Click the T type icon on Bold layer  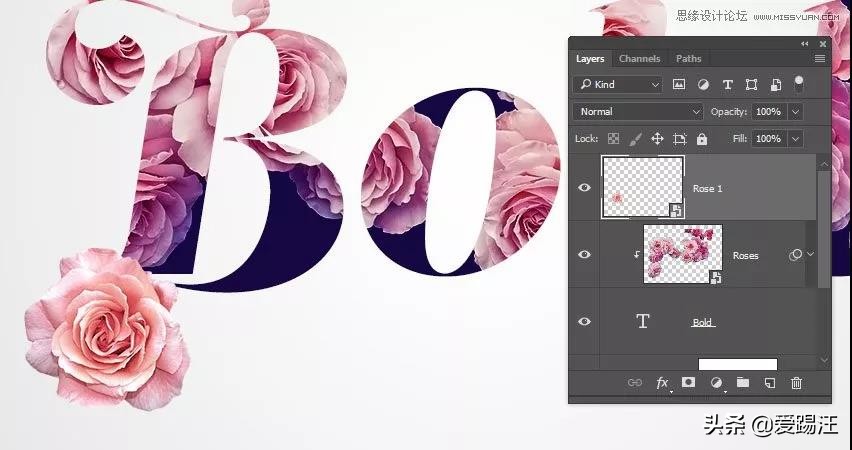point(643,321)
